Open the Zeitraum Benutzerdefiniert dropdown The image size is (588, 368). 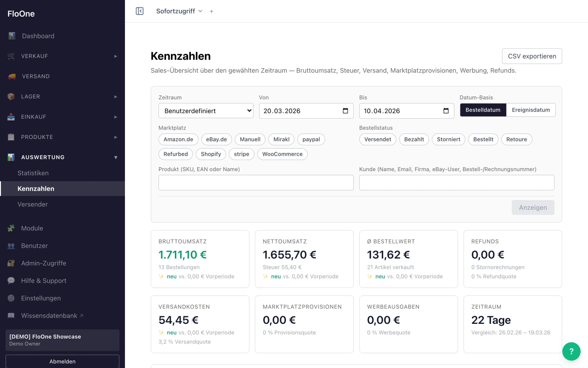pyautogui.click(x=206, y=111)
